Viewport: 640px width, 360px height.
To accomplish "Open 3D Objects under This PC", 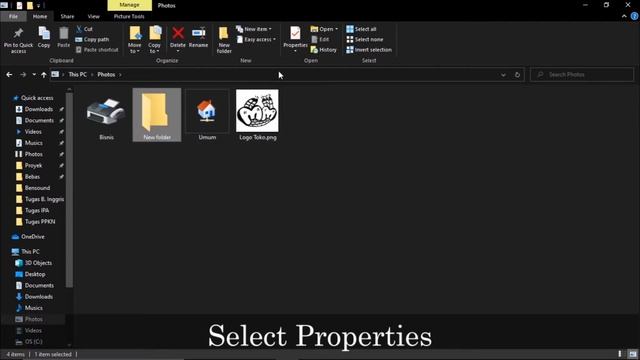I will (38, 263).
